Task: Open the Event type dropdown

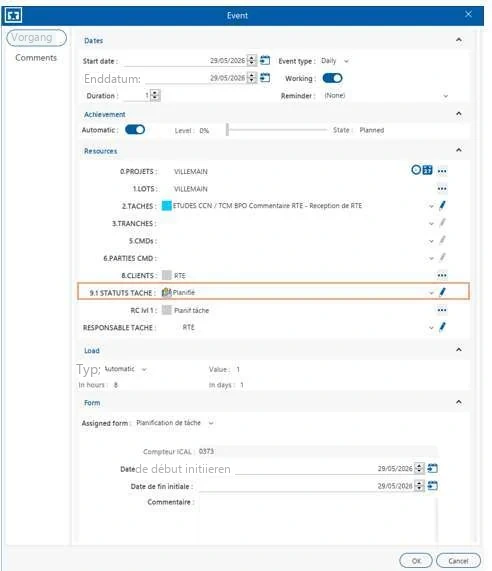Action: 335,61
